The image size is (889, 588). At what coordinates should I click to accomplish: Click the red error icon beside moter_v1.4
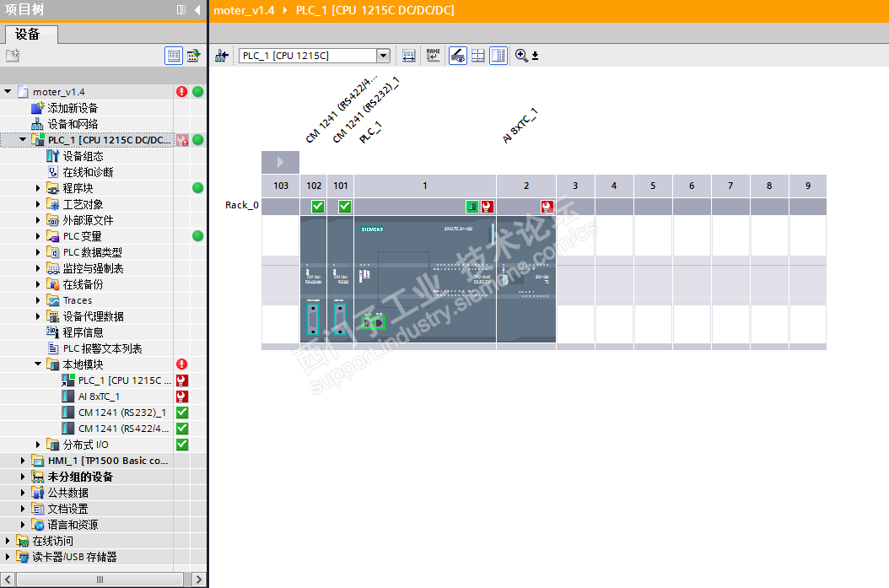pos(181,91)
